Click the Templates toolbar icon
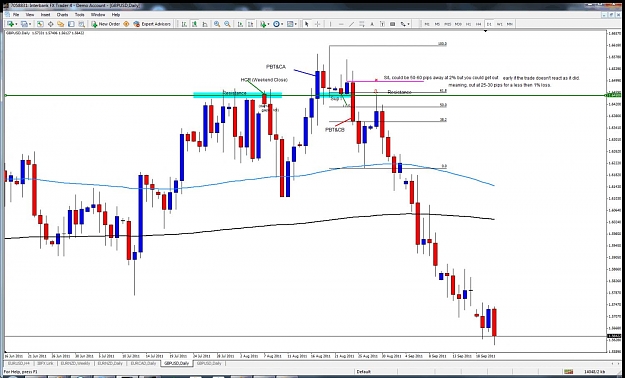Image resolution: width=625 pixels, height=378 pixels. pos(290,24)
